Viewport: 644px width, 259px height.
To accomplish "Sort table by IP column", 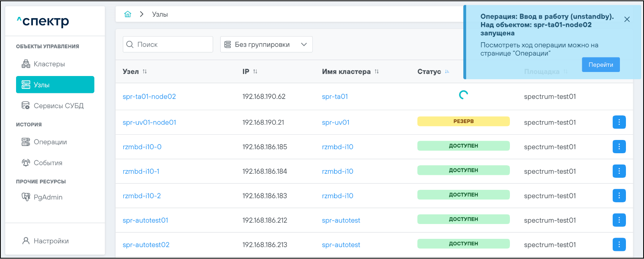I will [255, 72].
